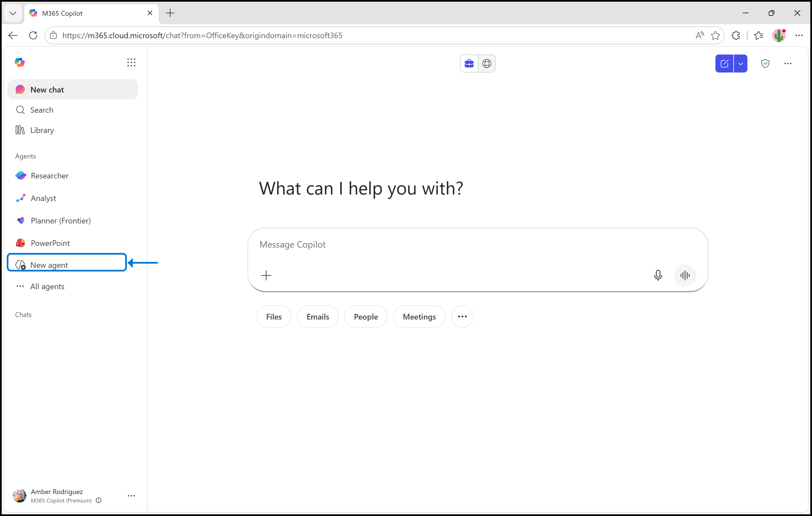Open Search in the sidebar
This screenshot has width=812, height=516.
tap(72, 110)
